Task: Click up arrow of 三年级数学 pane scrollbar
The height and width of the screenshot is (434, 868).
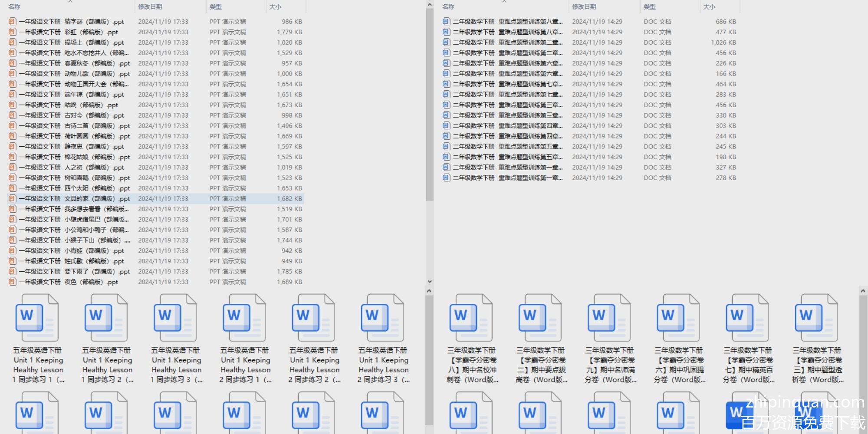Action: pyautogui.click(x=863, y=291)
